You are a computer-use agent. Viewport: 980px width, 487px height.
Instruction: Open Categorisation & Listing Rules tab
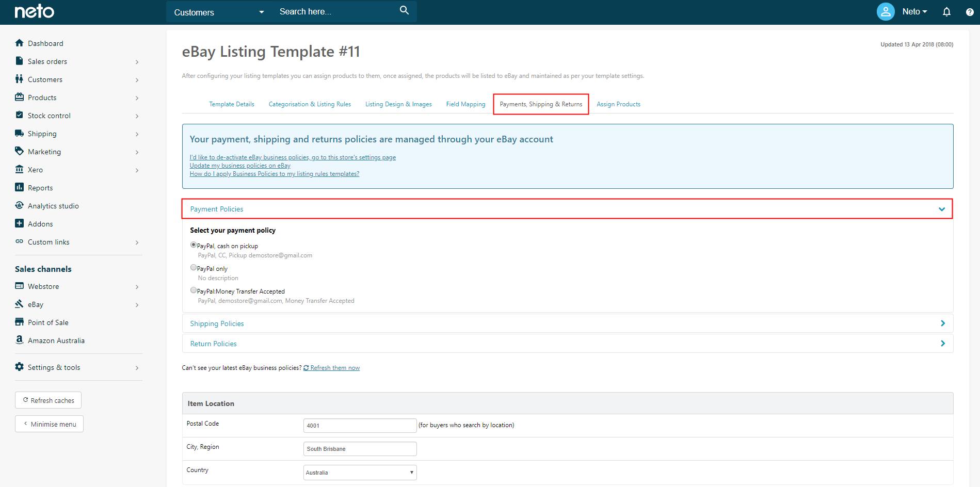tap(310, 104)
